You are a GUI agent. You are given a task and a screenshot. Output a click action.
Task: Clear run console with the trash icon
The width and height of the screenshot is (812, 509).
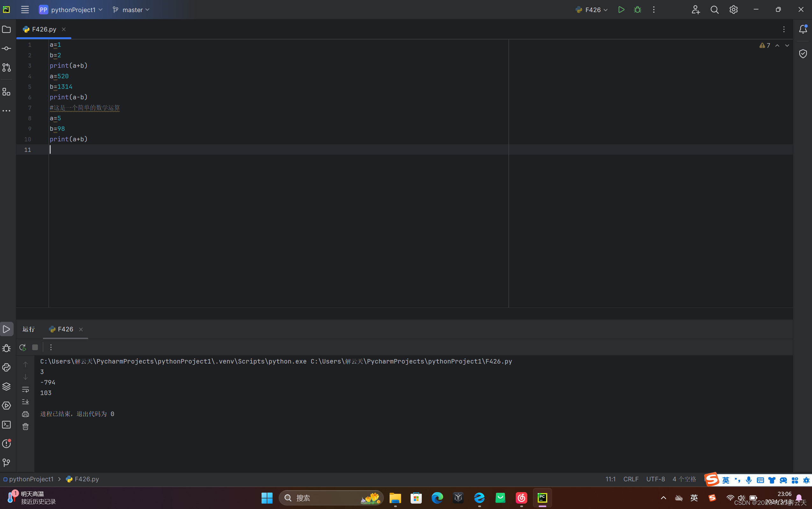pyautogui.click(x=25, y=427)
